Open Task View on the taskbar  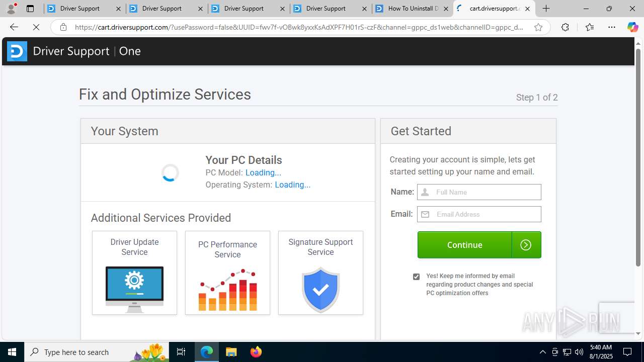(181, 352)
